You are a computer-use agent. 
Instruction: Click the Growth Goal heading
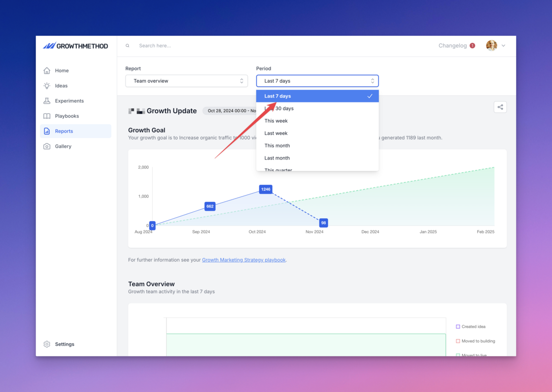(x=146, y=130)
